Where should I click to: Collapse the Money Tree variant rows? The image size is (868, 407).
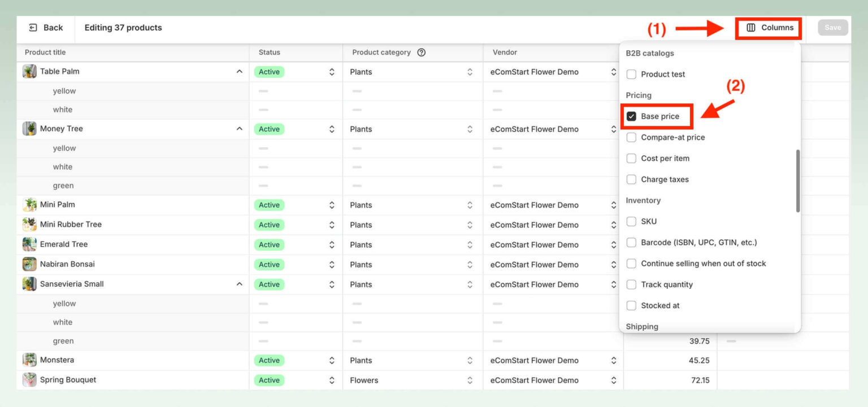240,128
